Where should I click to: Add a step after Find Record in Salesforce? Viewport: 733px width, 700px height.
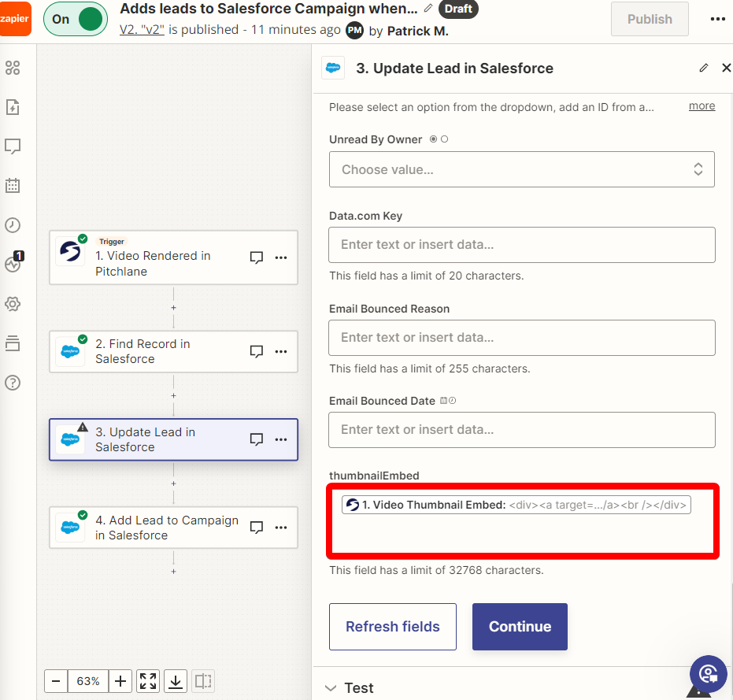coord(173,395)
